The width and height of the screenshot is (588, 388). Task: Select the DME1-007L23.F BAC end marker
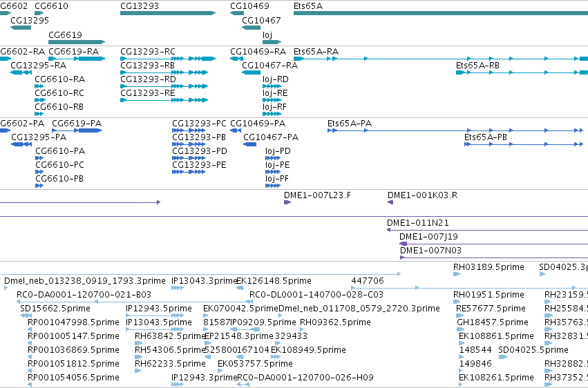(287, 202)
